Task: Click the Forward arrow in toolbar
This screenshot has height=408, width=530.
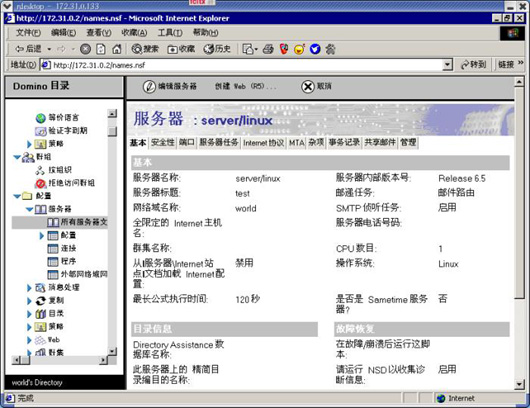Action: [x=61, y=49]
